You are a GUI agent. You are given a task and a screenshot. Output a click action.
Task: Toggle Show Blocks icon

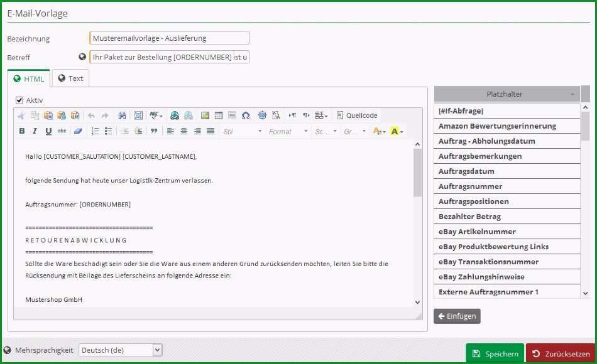click(x=276, y=115)
